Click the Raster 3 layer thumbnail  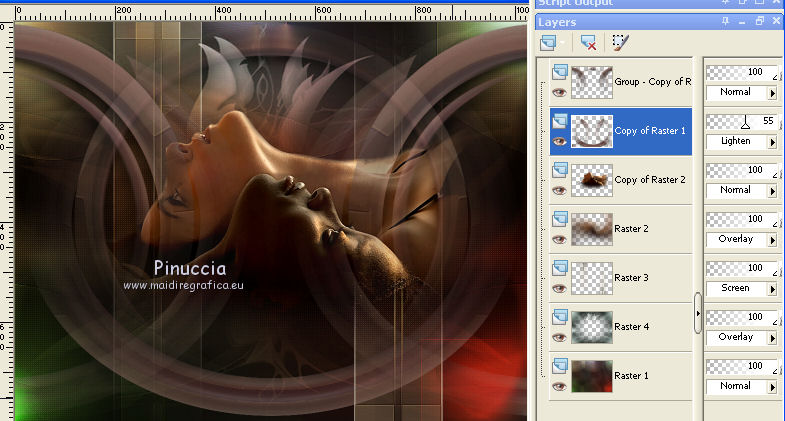[592, 278]
